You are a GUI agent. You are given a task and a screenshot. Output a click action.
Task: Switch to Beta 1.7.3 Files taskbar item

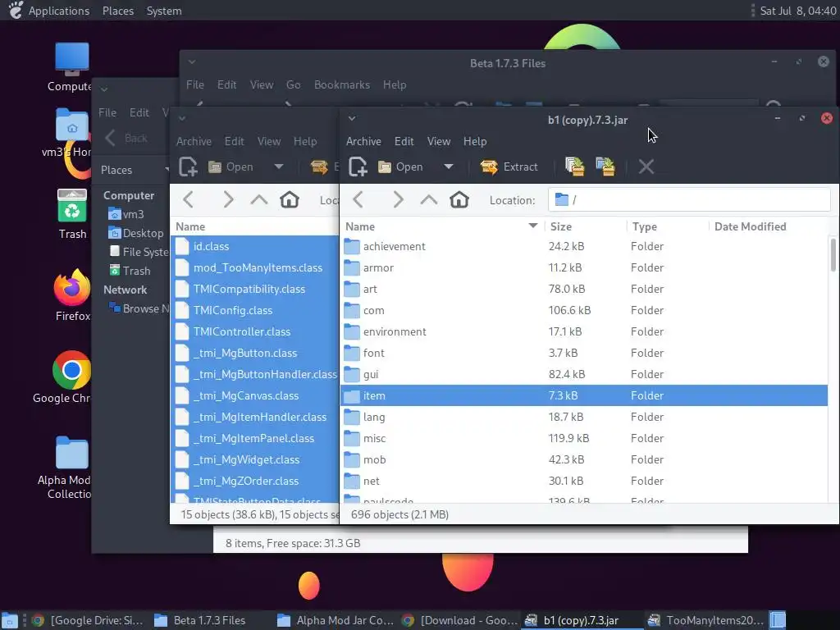point(200,620)
